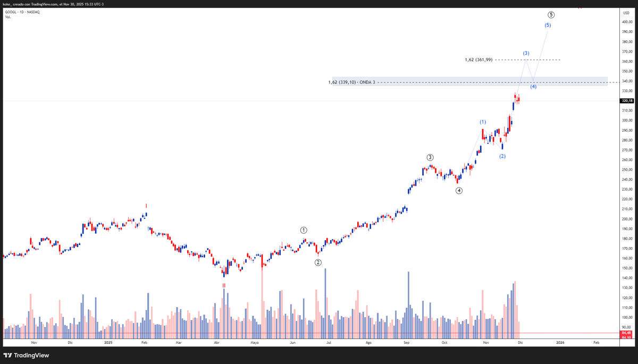Click the 90,00 price axis label
This screenshot has width=638, height=364.
pos(628,327)
